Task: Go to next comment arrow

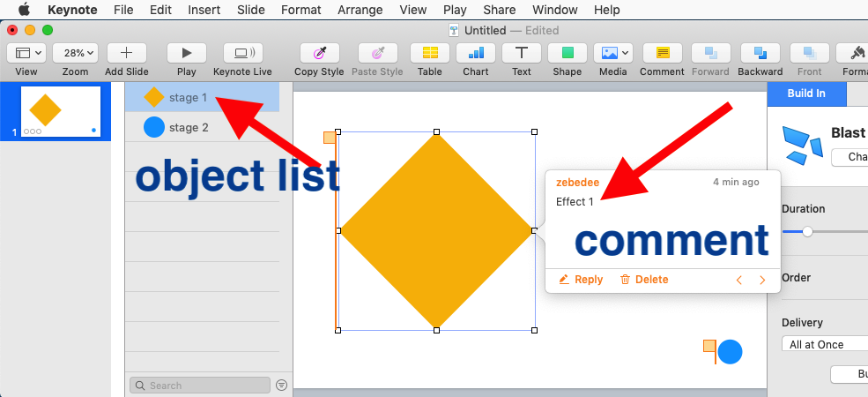Action: (762, 280)
